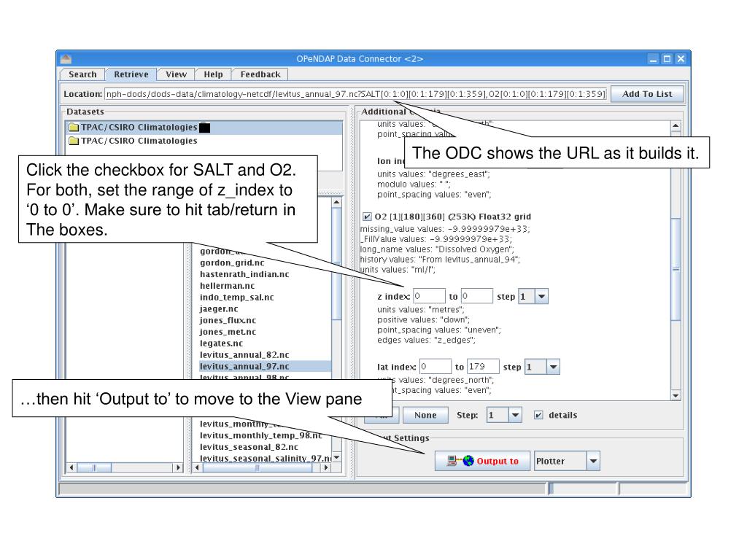747x560 pixels.
Task: Select levitus_annual_97.nc in file list
Action: point(264,366)
